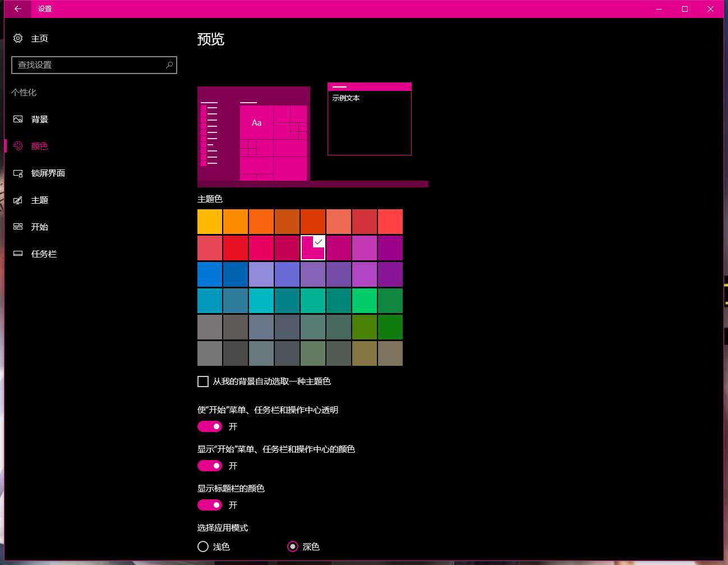Select the 深色 app mode
The image size is (728, 565).
coord(293,546)
